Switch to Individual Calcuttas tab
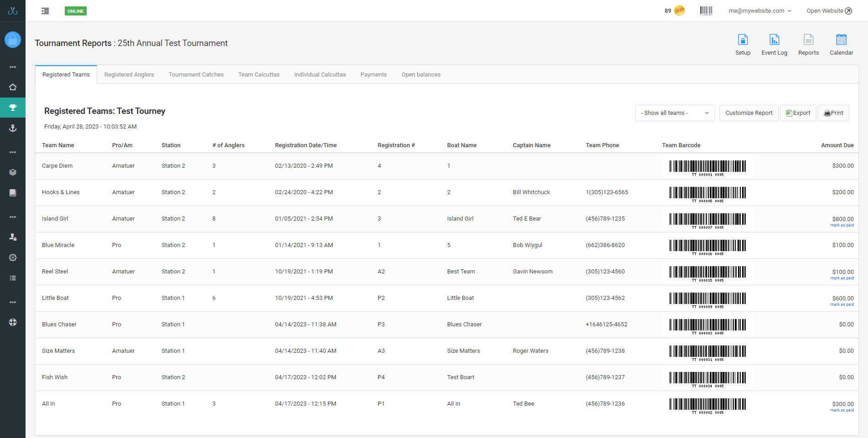 point(320,75)
